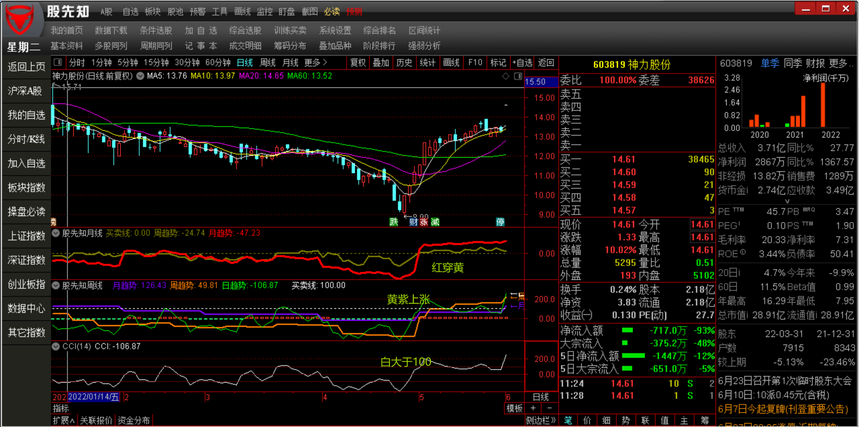Click the 模板 button
The width and height of the screenshot is (859, 427).
click(514, 408)
